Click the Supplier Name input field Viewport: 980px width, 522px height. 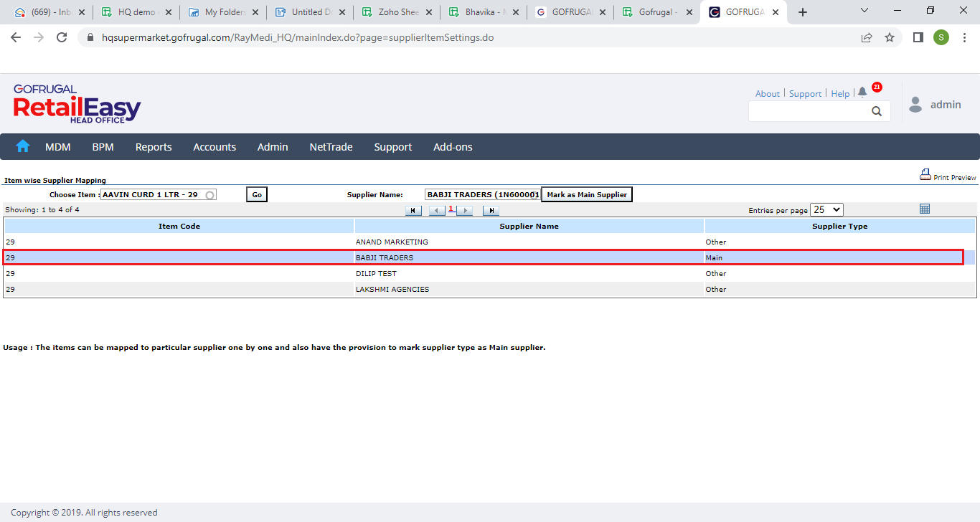point(482,194)
